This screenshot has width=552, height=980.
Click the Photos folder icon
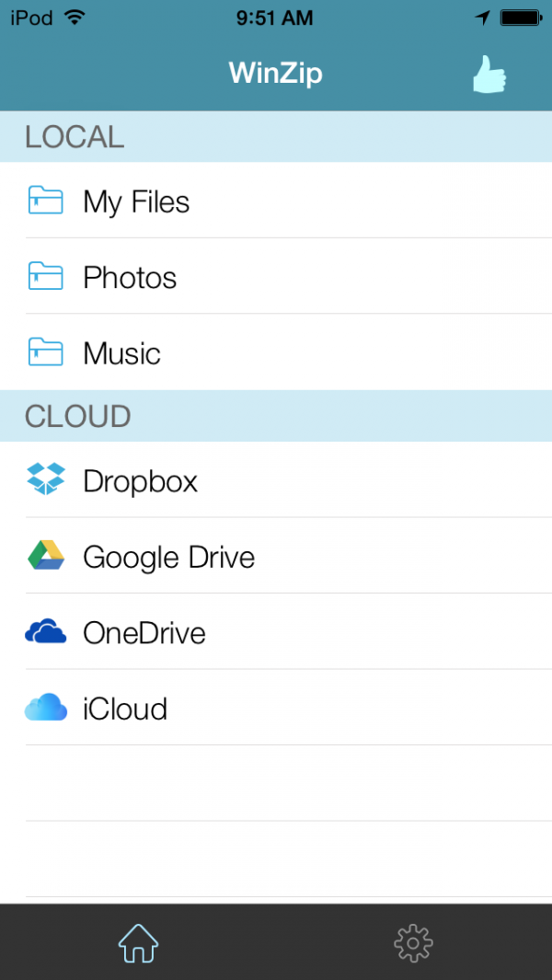click(45, 276)
